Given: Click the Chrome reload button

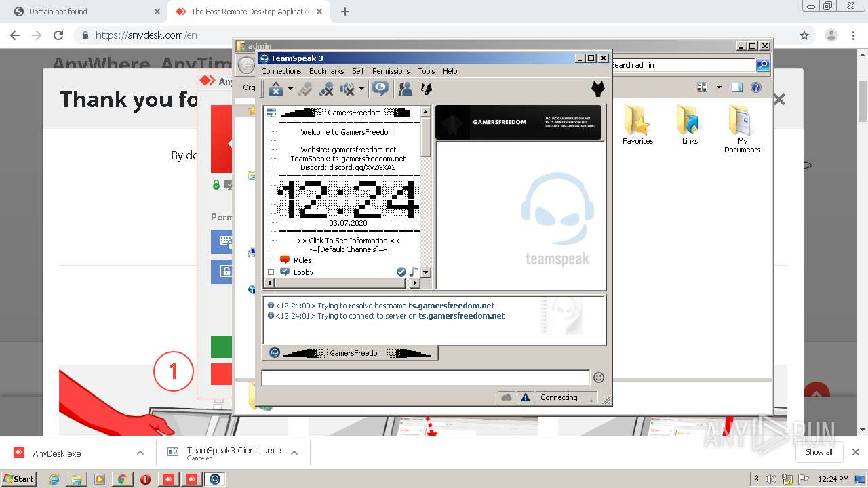Looking at the screenshot, I should coord(58,35).
